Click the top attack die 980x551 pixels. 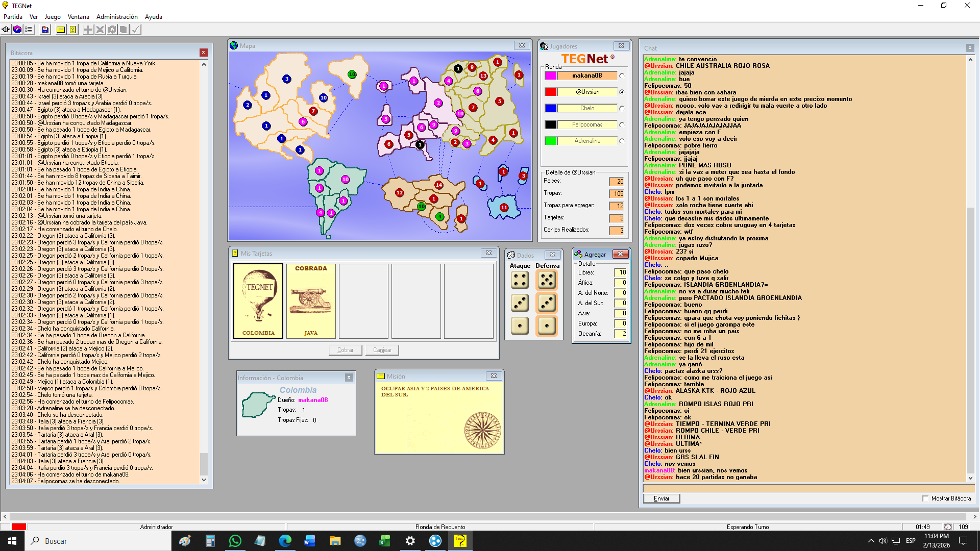[x=520, y=280]
